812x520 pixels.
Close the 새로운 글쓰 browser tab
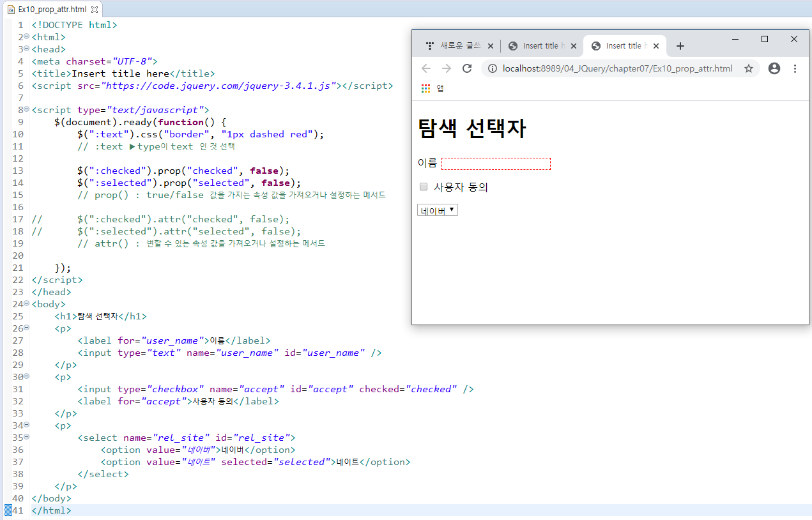(491, 46)
